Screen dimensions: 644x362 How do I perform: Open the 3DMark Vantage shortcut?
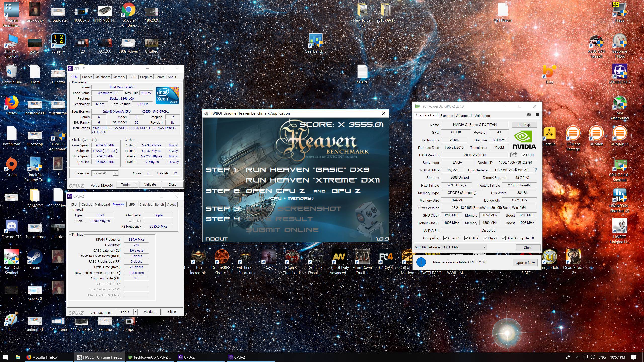[x=573, y=139]
